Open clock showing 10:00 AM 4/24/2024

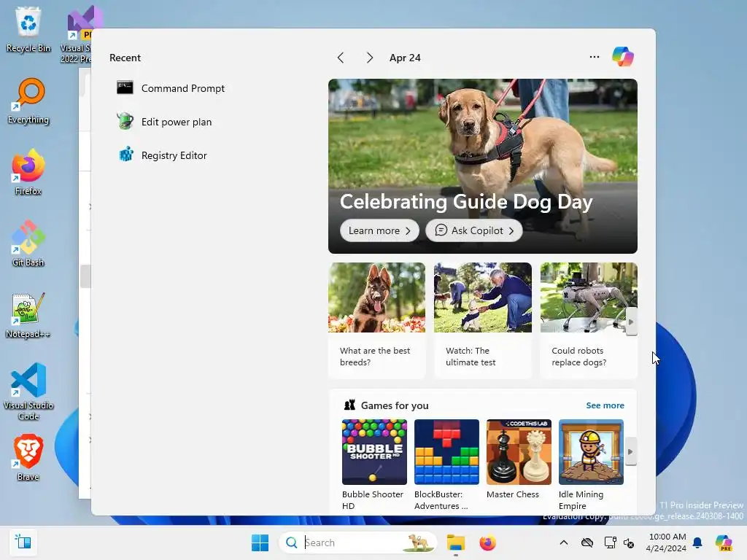pyautogui.click(x=666, y=542)
